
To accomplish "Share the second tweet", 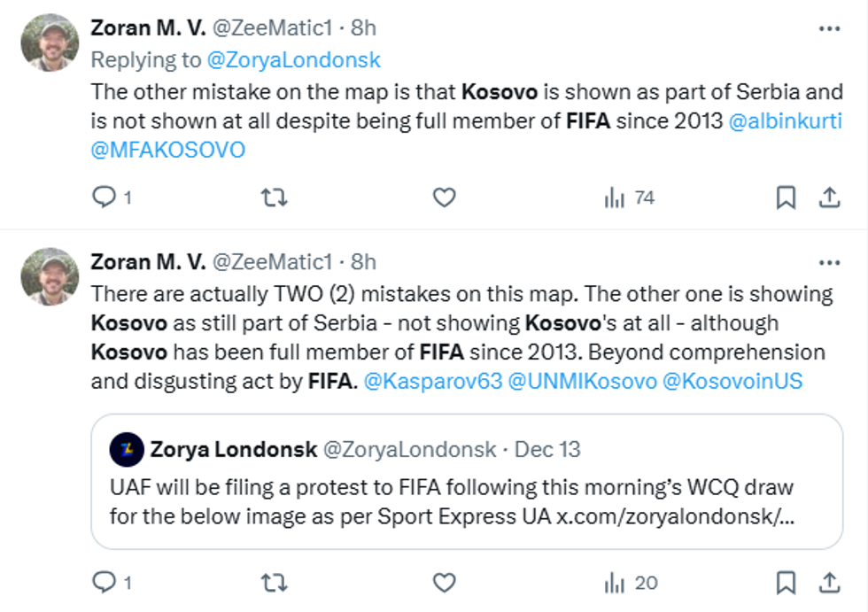I will (x=829, y=582).
